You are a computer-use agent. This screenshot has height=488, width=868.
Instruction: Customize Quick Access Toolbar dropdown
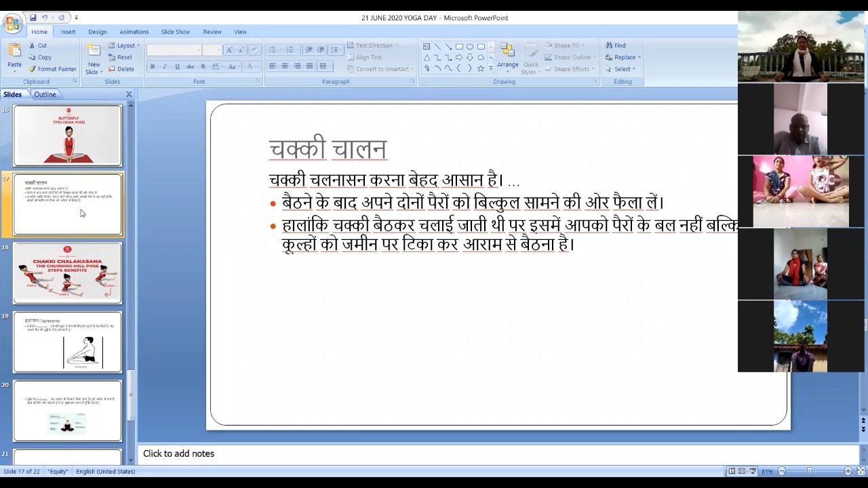76,18
